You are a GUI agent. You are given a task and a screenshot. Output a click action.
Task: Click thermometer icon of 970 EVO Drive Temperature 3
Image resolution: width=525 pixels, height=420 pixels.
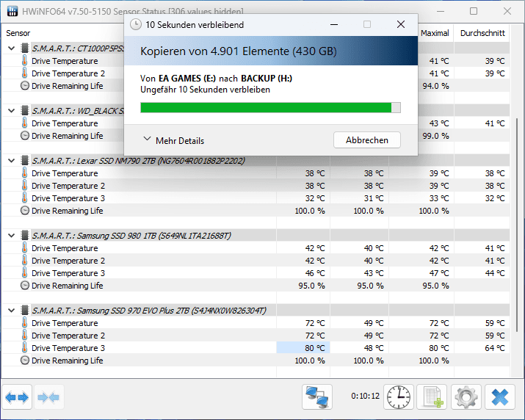tap(24, 347)
